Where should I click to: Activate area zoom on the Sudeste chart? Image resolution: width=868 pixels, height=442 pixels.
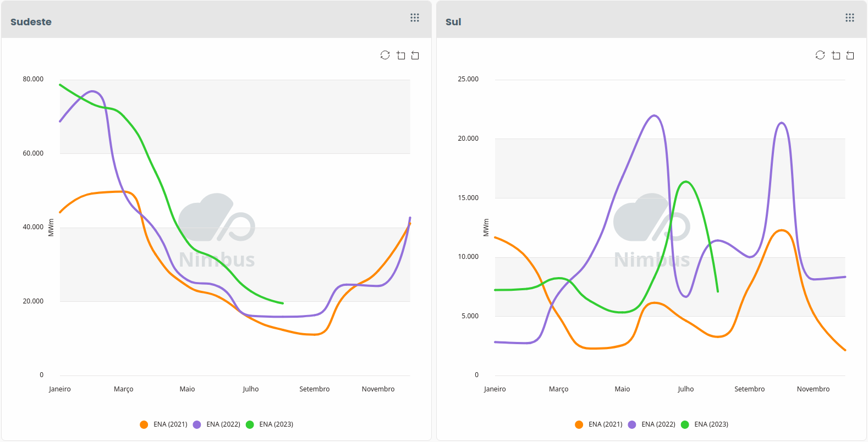tap(401, 55)
